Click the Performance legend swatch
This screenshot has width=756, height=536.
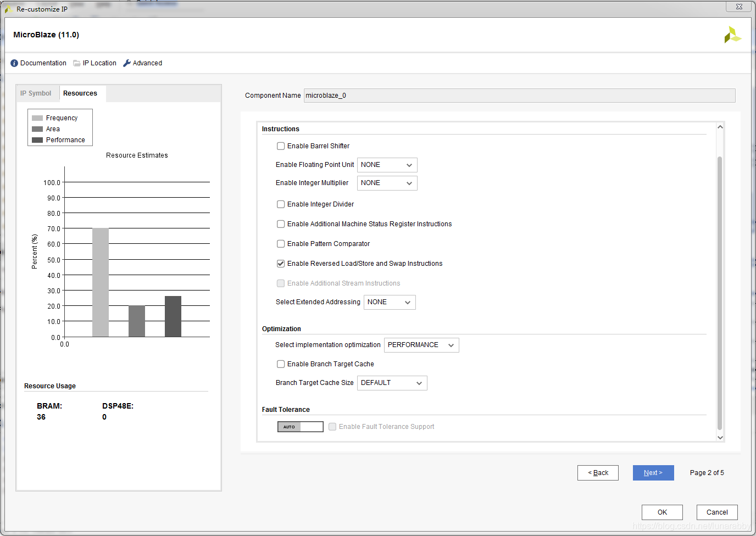(x=37, y=140)
